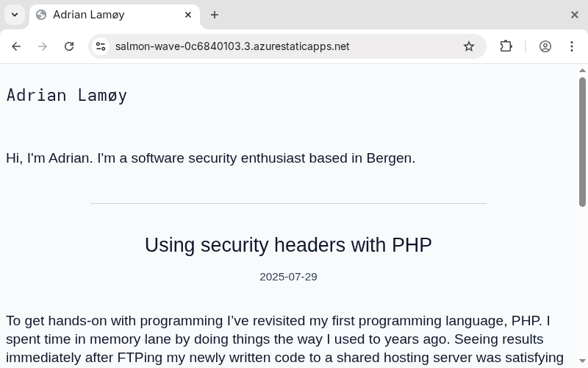Click the post date 2025-07-29
This screenshot has height=368, width=588.
(288, 277)
